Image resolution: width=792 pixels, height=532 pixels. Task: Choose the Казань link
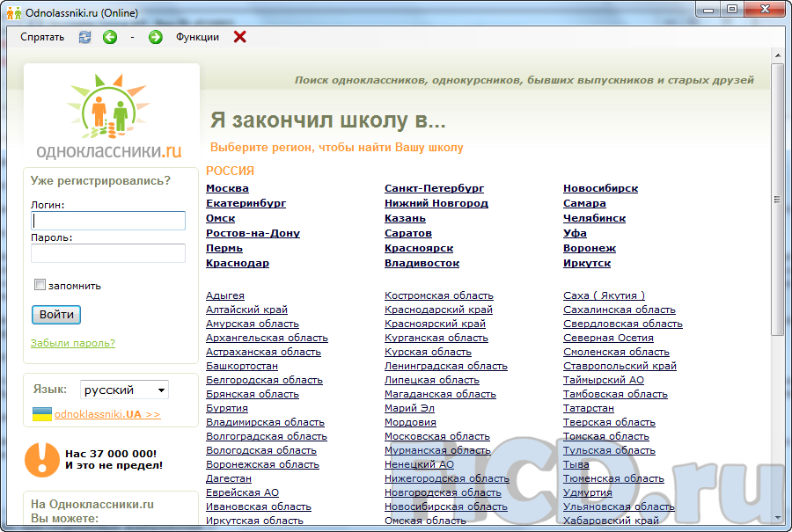coord(405,219)
